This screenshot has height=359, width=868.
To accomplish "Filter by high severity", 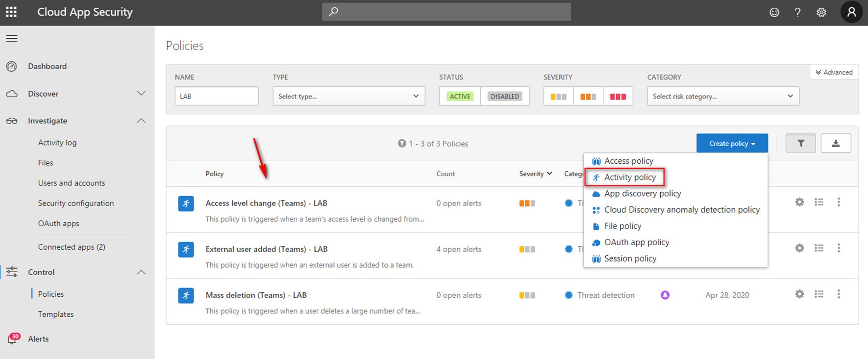I will pos(618,96).
